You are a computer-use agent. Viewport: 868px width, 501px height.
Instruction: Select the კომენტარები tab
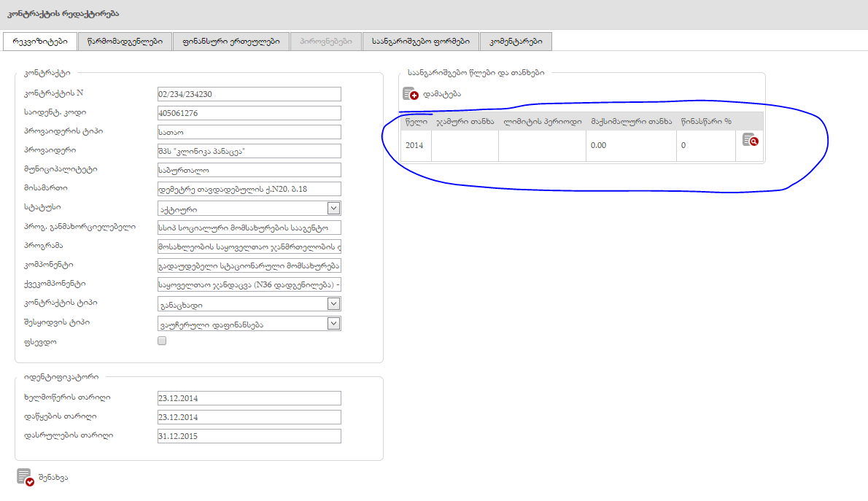tap(516, 42)
